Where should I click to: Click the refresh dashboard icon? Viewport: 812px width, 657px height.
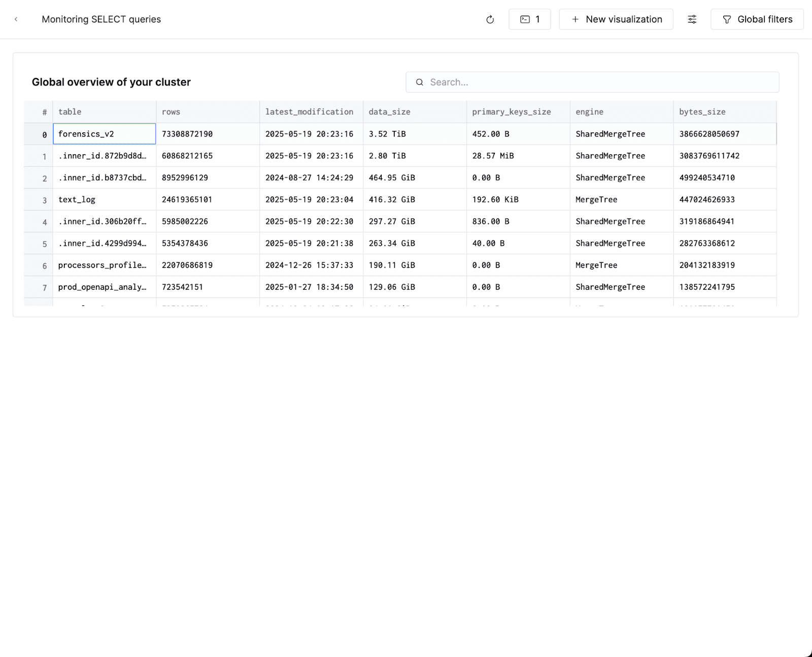(490, 19)
